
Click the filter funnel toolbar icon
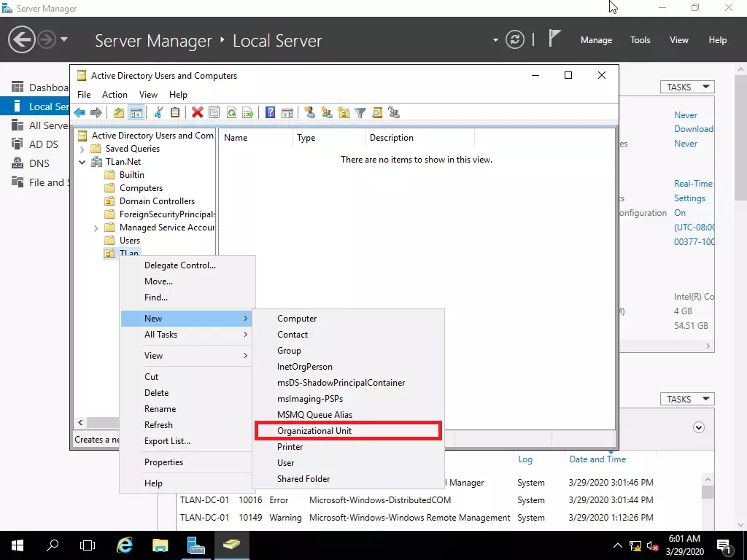point(360,112)
